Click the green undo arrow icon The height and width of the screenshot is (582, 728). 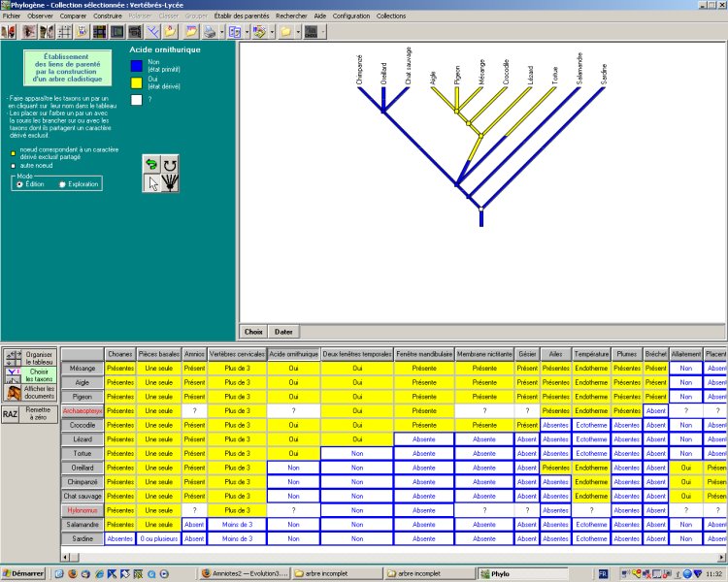click(x=151, y=165)
